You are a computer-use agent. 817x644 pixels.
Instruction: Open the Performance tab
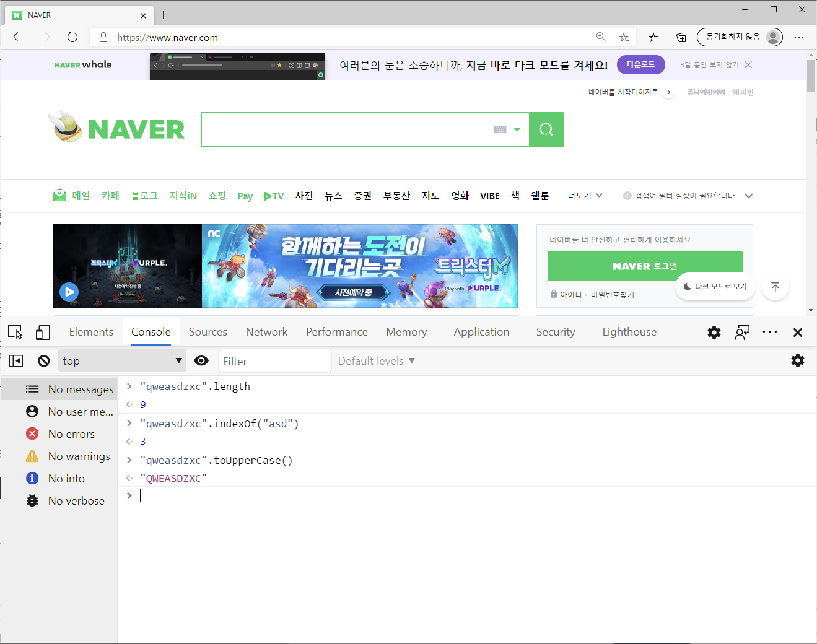337,332
